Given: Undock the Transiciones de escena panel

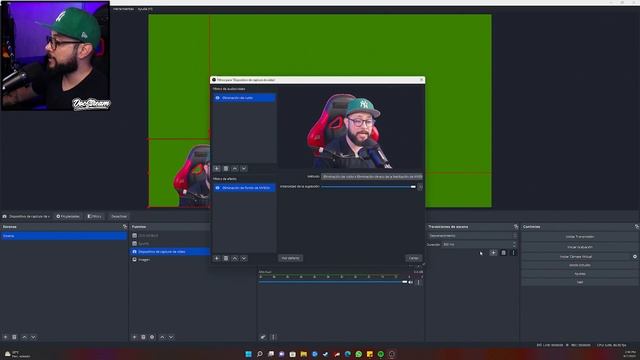Looking at the screenshot, I should [516, 227].
